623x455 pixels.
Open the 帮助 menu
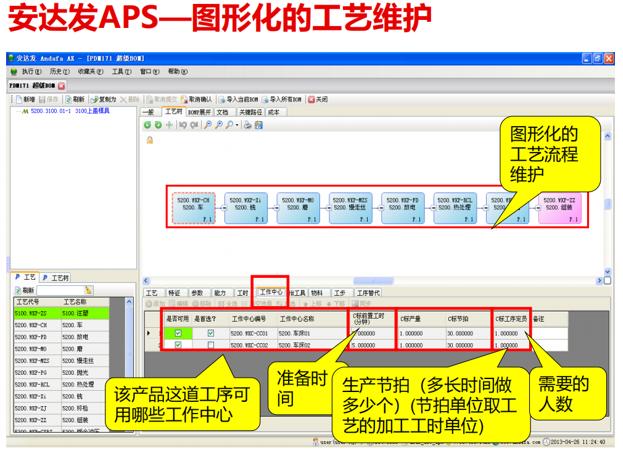tap(177, 72)
